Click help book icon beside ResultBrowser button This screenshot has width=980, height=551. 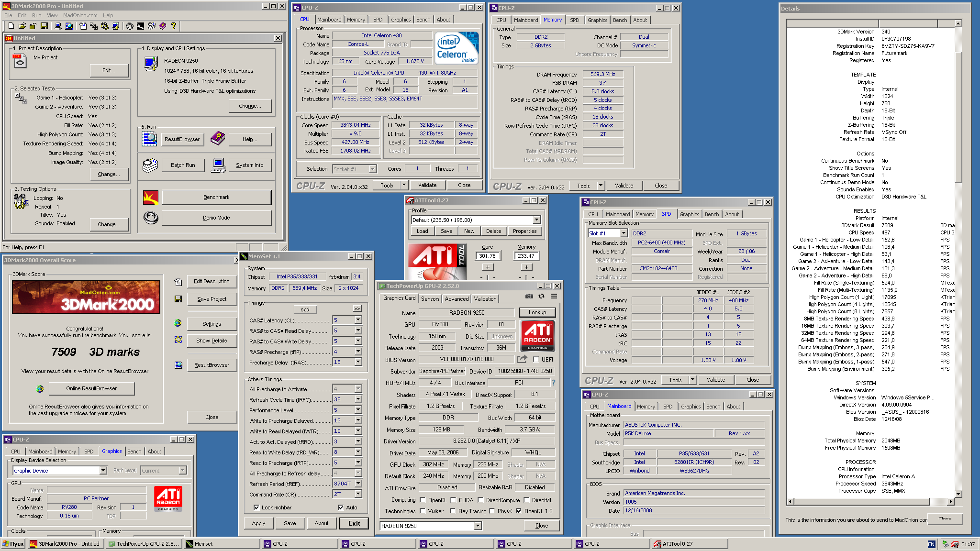[217, 139]
